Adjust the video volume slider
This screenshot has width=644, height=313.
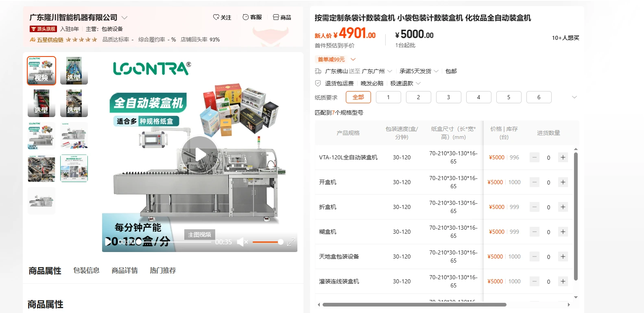(268, 242)
